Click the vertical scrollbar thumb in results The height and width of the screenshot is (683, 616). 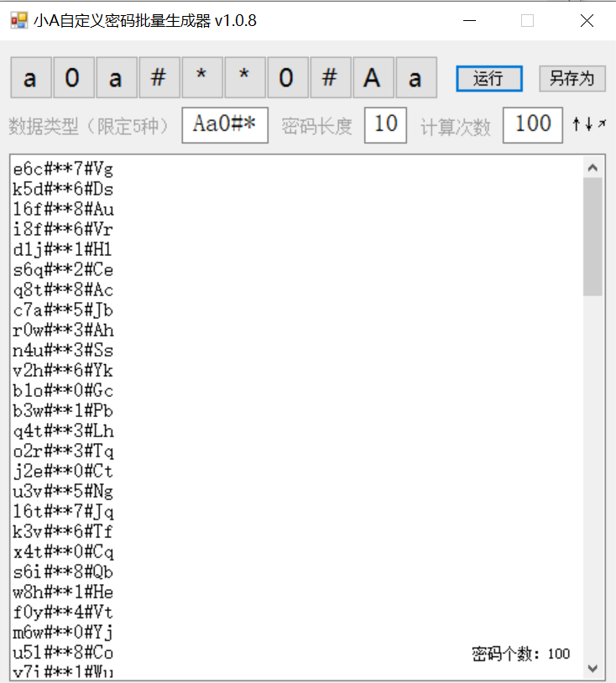tap(593, 236)
